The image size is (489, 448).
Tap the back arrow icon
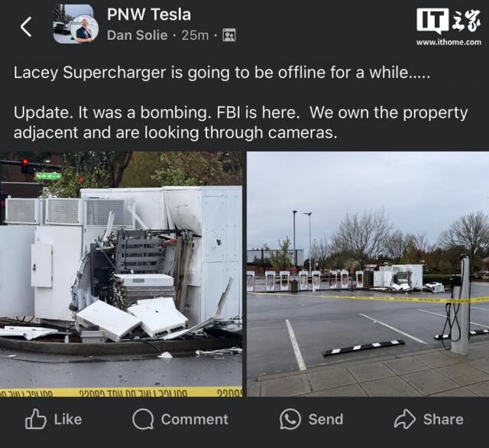[x=26, y=27]
